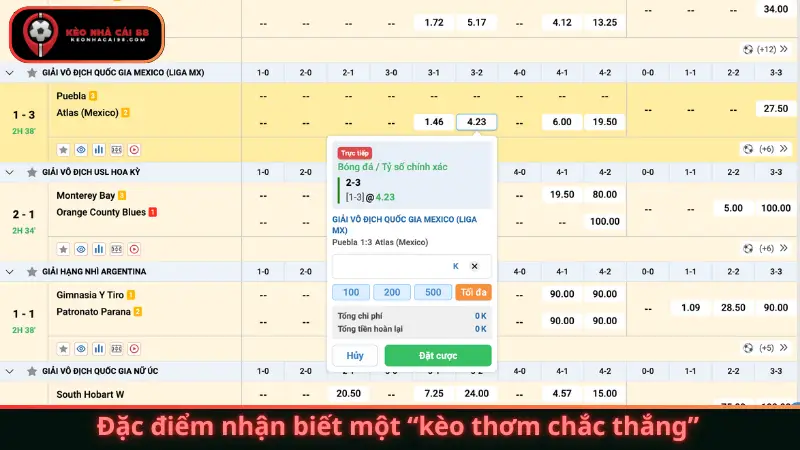Favorite the Puebla vs Atlas match star icon

click(63, 150)
